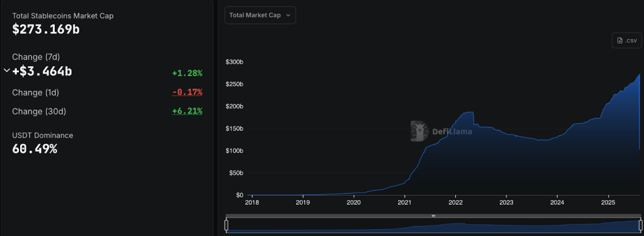Click the 2021 label on time axis
644x236 pixels.
tap(404, 202)
